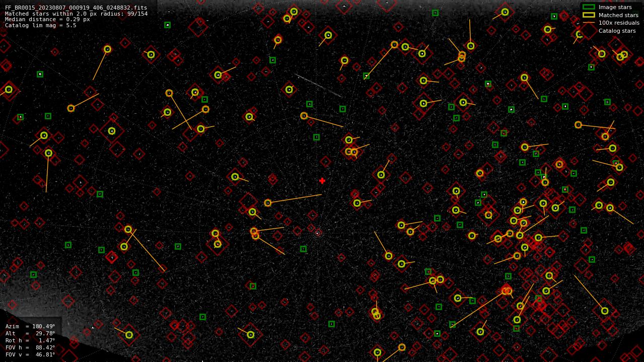Click the Alt = 29.78° readout
The width and height of the screenshot is (644, 362).
point(30,333)
